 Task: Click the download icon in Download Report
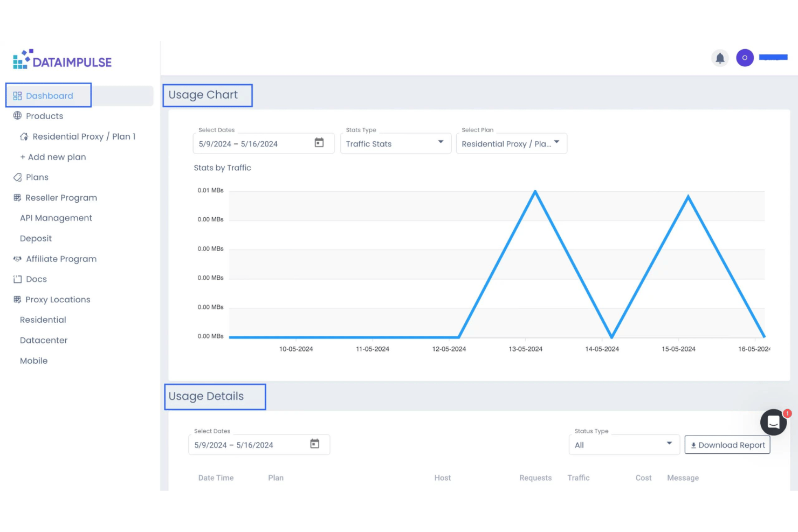693,445
